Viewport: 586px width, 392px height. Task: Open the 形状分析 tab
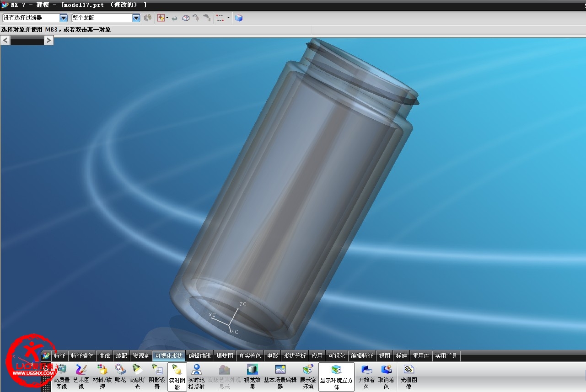pos(295,355)
